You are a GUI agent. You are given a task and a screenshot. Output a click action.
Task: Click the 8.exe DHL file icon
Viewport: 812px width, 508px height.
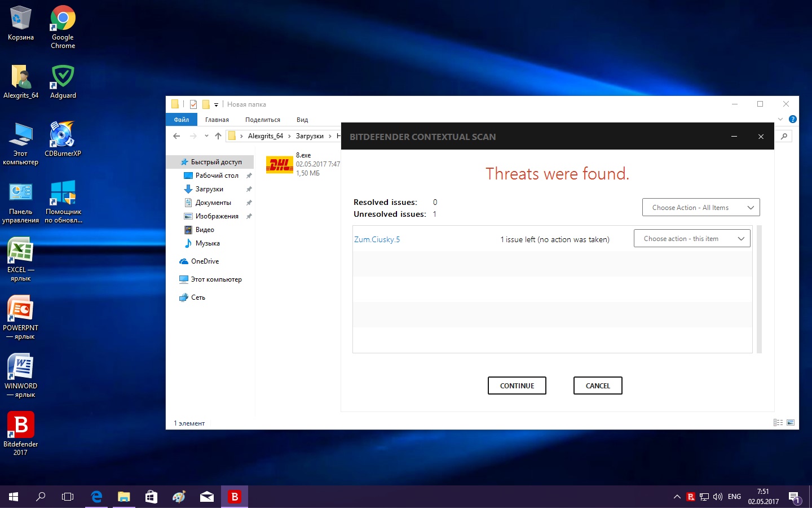click(279, 164)
